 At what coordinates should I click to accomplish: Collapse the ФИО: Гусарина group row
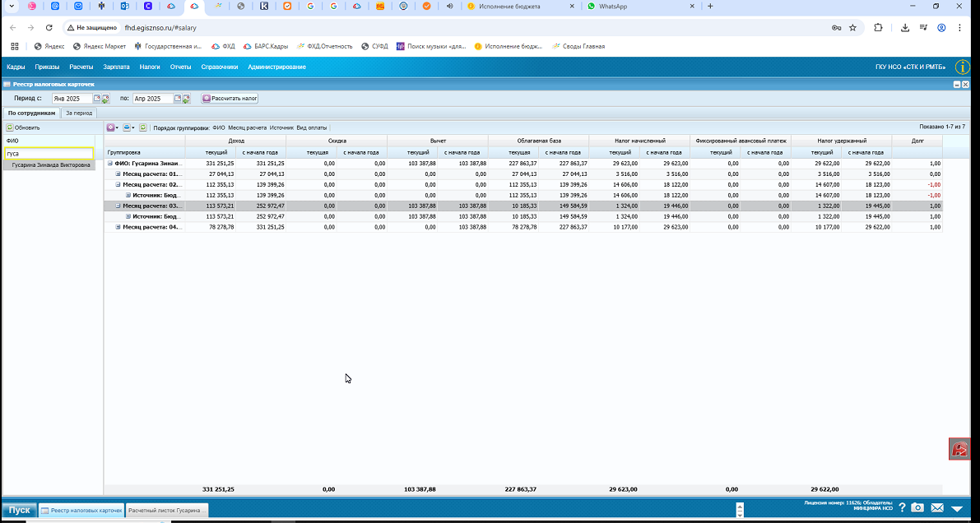pos(110,163)
